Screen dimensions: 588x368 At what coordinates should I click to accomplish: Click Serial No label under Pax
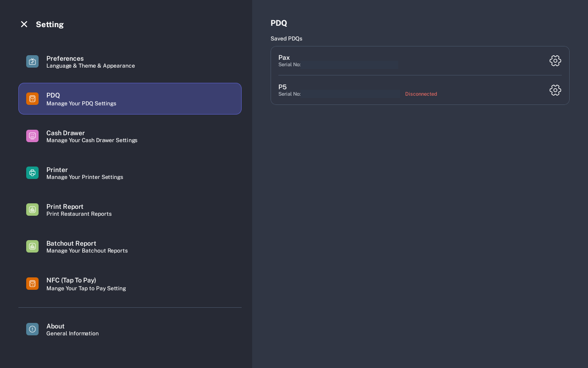[289, 64]
